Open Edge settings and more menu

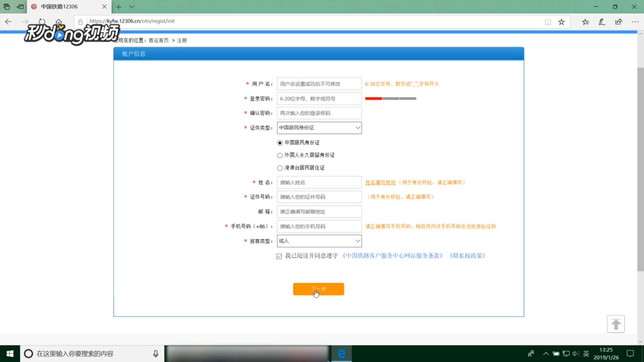(635, 22)
